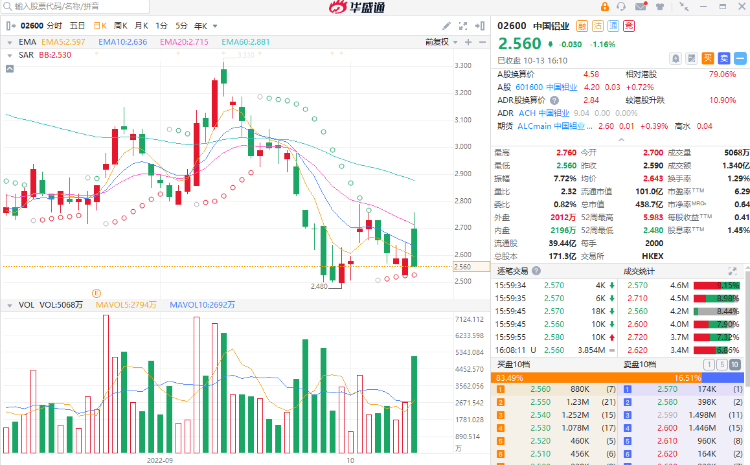Open futures ALCmain 中国铝业 link
The width and height of the screenshot is (750, 465).
[x=555, y=126]
